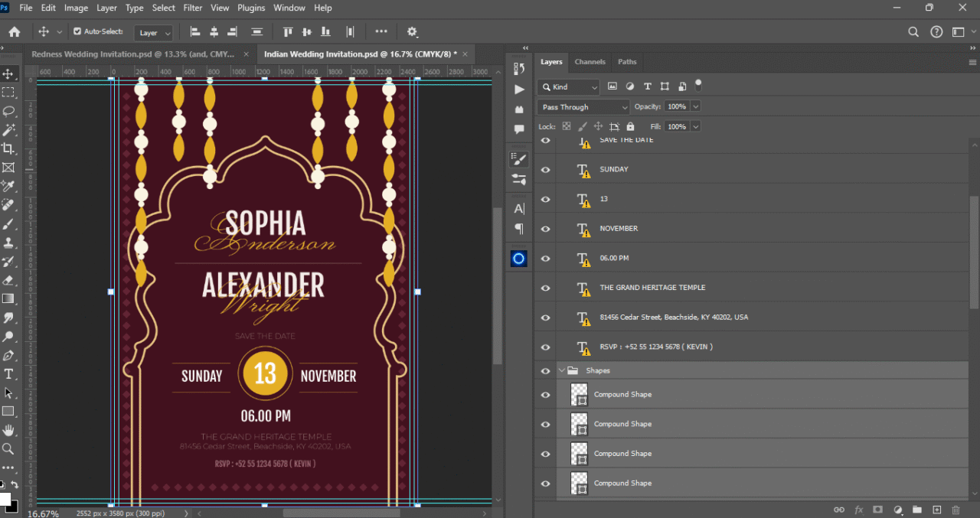Click the lock all padlock icon
Image resolution: width=980 pixels, height=518 pixels.
630,126
